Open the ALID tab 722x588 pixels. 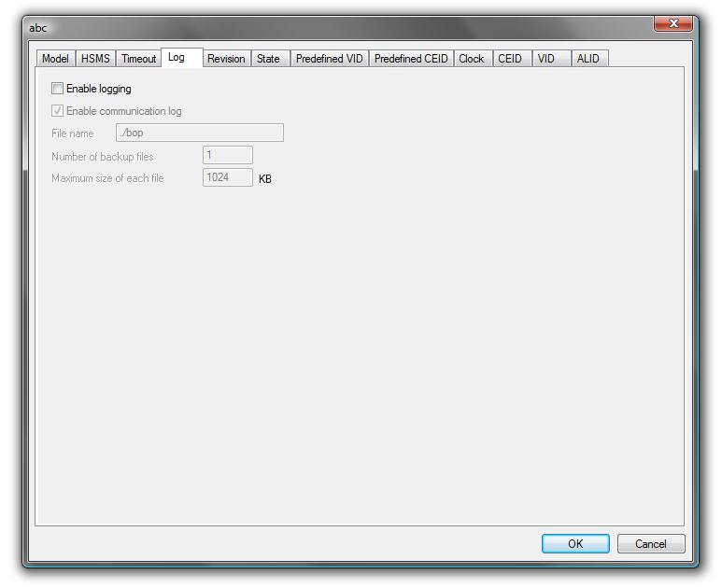(588, 59)
